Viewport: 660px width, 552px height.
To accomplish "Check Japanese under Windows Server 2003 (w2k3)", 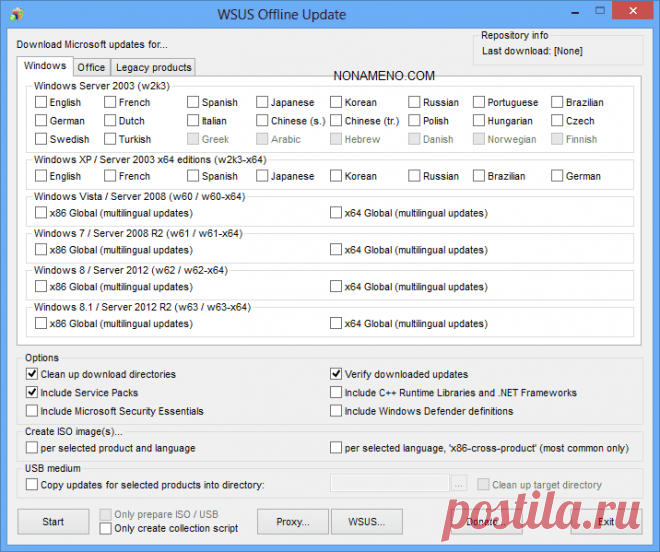I will click(x=262, y=102).
